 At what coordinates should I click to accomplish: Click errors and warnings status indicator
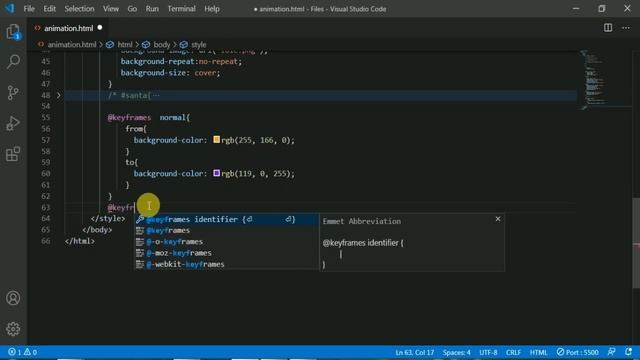[x=22, y=352]
